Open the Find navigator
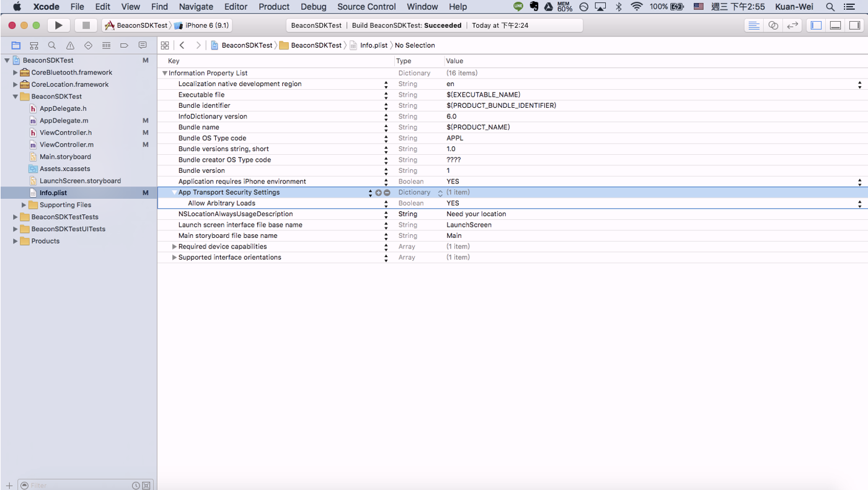The width and height of the screenshot is (868, 490). click(x=52, y=45)
